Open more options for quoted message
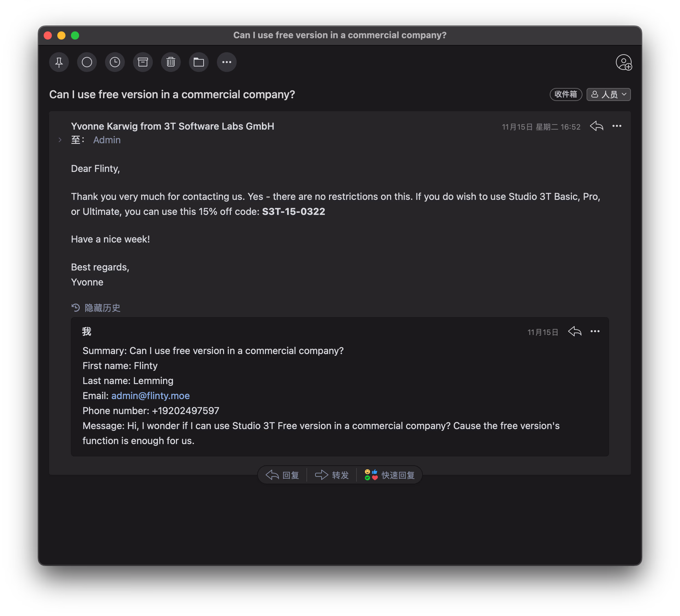Screen dimensions: 680x616 595,332
